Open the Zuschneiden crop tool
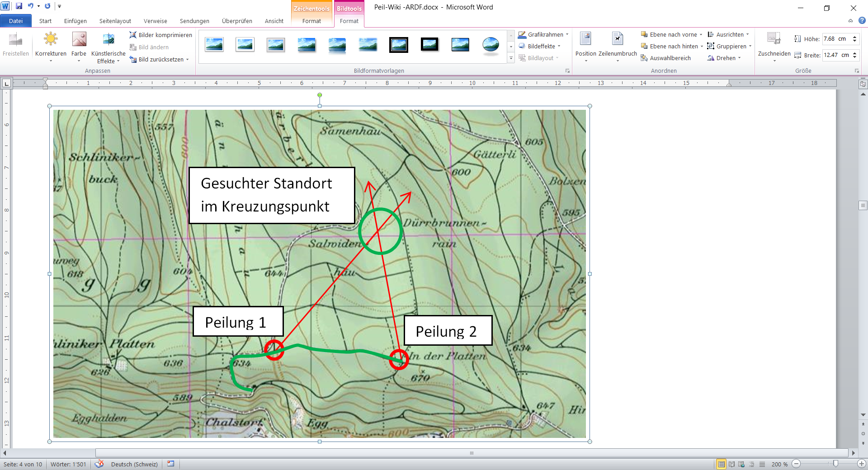Screen dimensions: 868x470 tap(774, 45)
